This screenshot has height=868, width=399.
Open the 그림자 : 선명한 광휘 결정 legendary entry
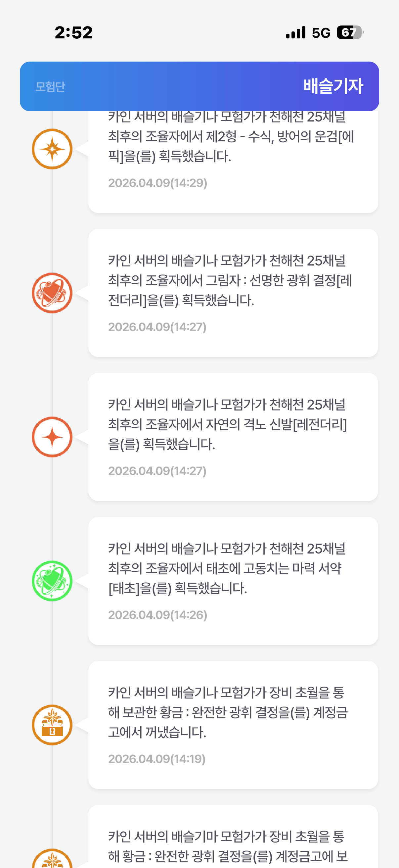point(233,293)
